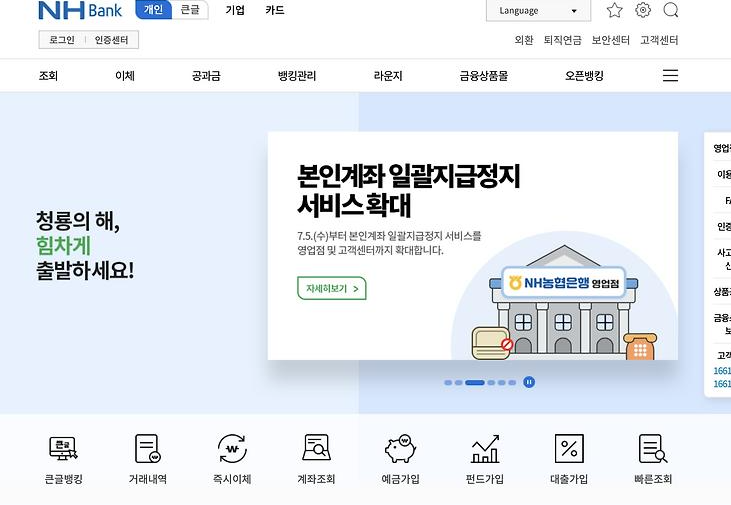The width and height of the screenshot is (731, 505).
Task: Open 계좌조회 account lookup icon
Action: (317, 448)
